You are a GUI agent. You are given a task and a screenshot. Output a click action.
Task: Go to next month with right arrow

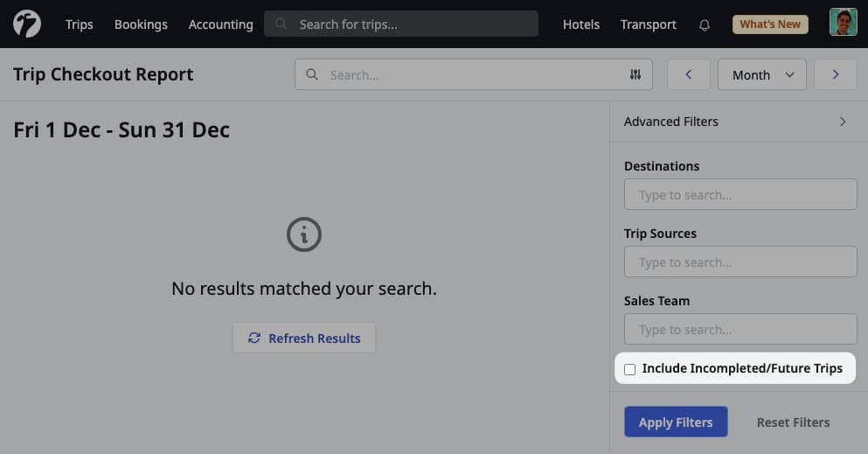coord(836,75)
